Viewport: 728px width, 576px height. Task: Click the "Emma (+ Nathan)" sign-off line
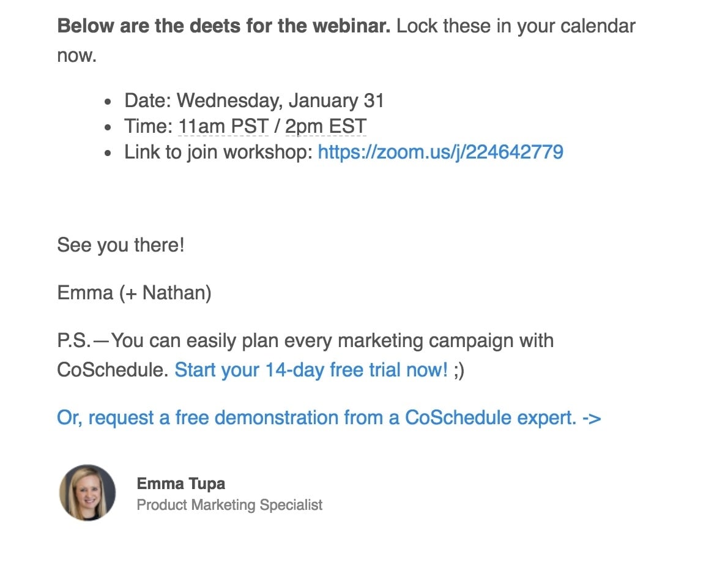tap(134, 293)
